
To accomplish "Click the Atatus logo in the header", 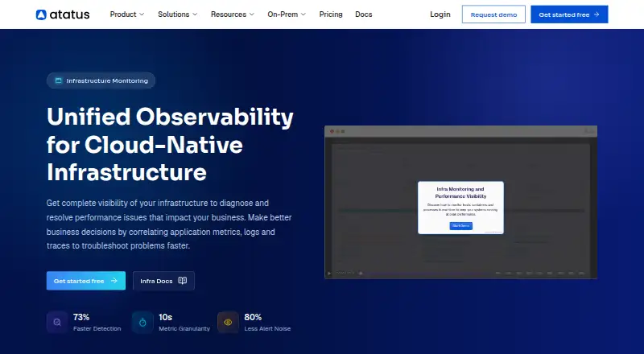I will click(x=63, y=14).
